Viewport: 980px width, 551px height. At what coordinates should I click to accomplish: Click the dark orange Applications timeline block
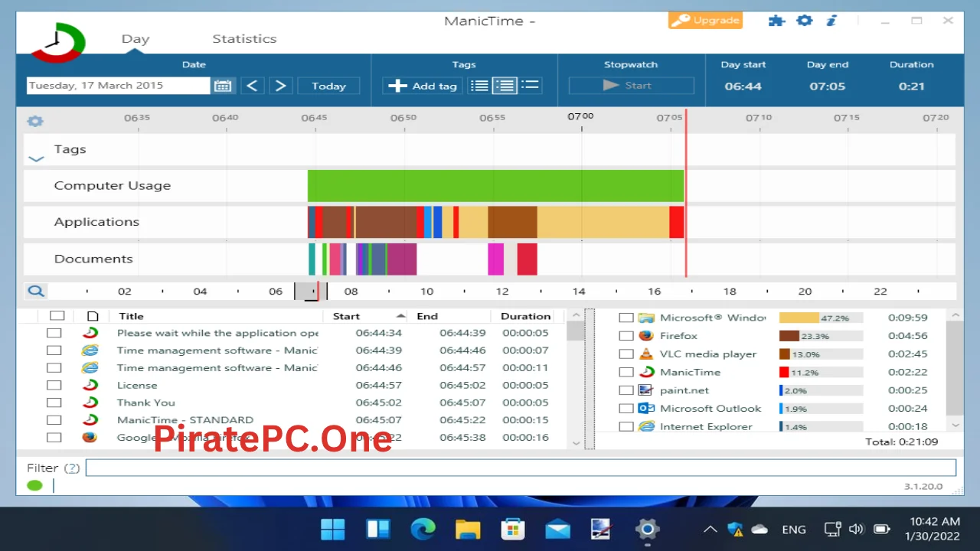pyautogui.click(x=512, y=222)
